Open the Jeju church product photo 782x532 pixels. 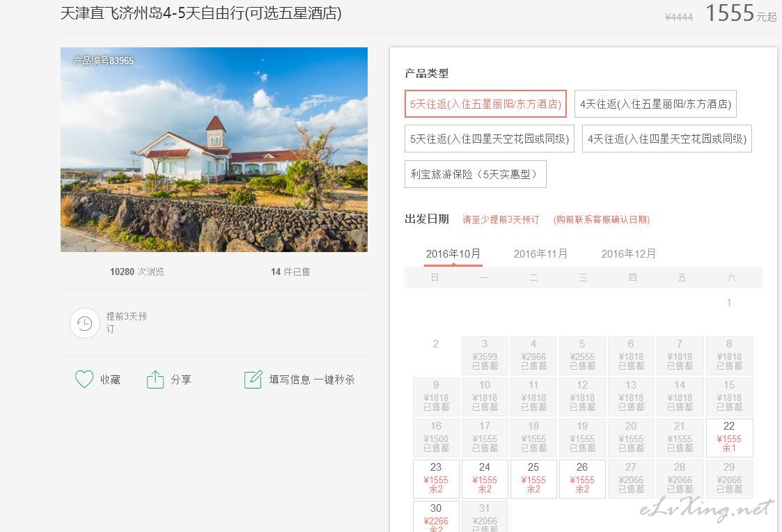point(214,150)
